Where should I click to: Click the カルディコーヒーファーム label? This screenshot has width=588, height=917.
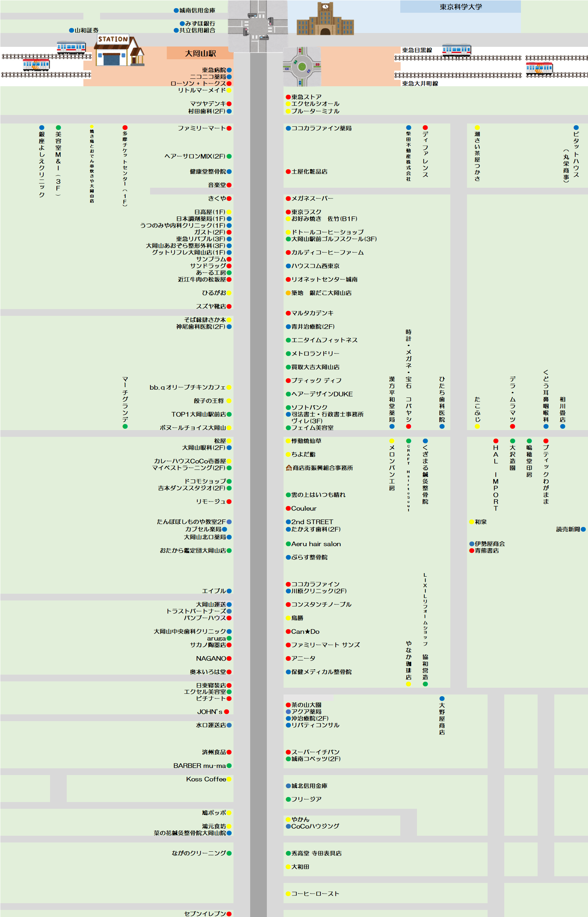[328, 253]
